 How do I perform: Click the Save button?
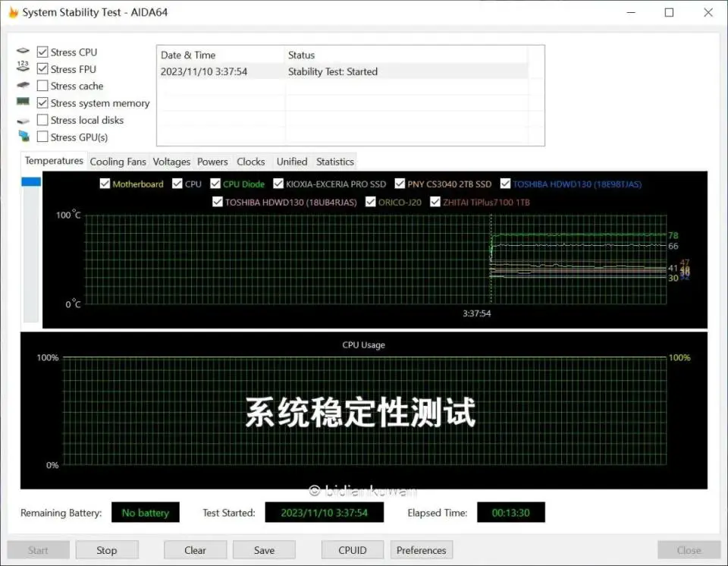click(264, 550)
